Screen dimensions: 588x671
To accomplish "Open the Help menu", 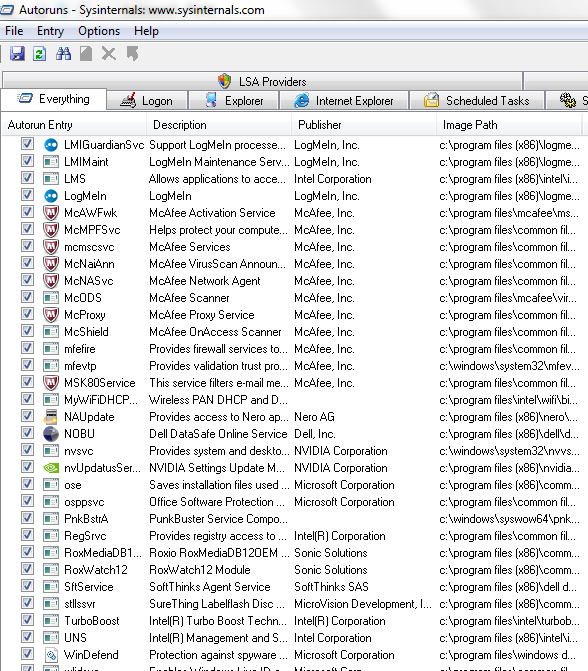I will pos(146,31).
